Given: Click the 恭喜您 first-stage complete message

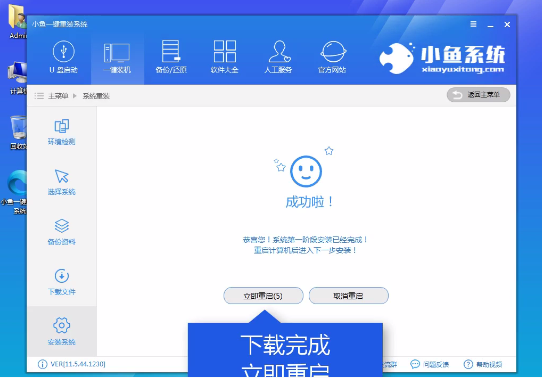Looking at the screenshot, I should 305,239.
